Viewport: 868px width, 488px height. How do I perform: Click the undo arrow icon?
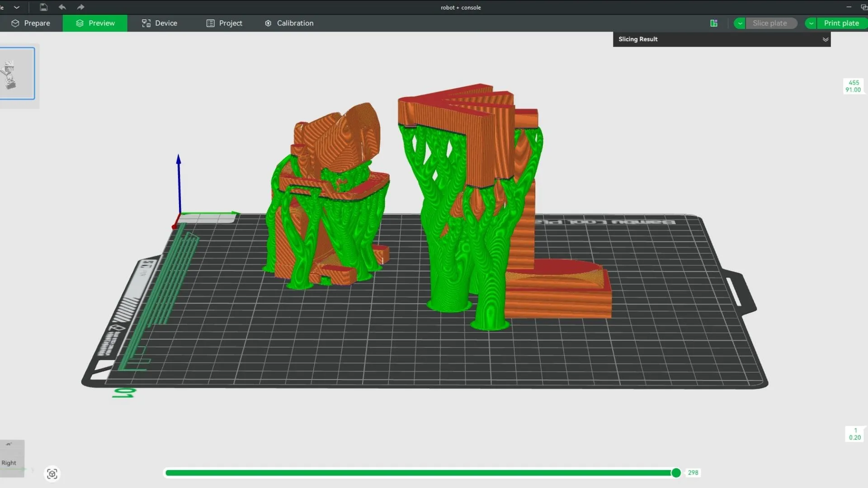pyautogui.click(x=62, y=7)
